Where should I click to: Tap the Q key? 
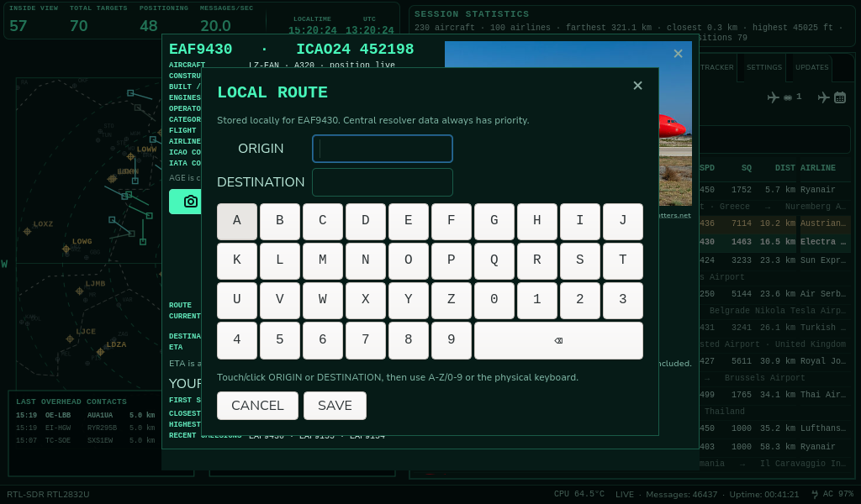click(x=494, y=261)
